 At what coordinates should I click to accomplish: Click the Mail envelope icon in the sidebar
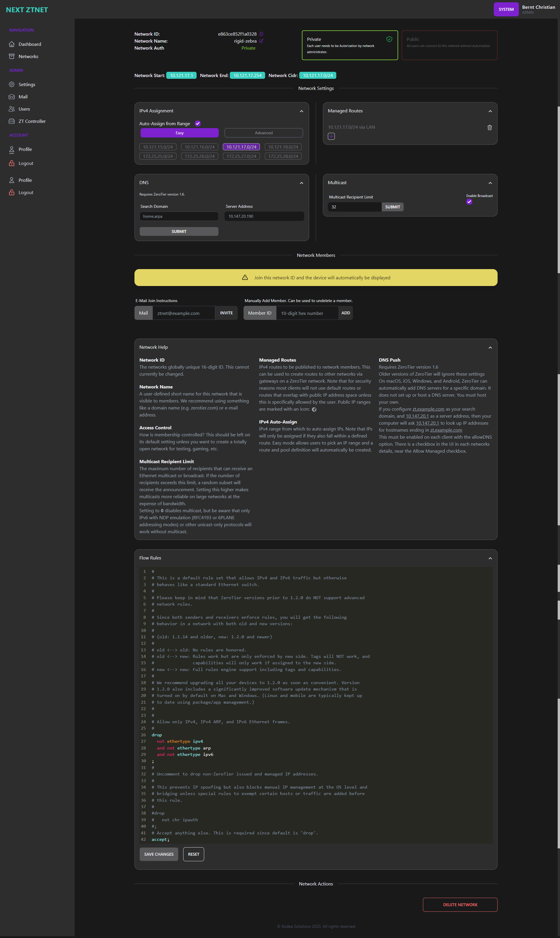coord(12,97)
